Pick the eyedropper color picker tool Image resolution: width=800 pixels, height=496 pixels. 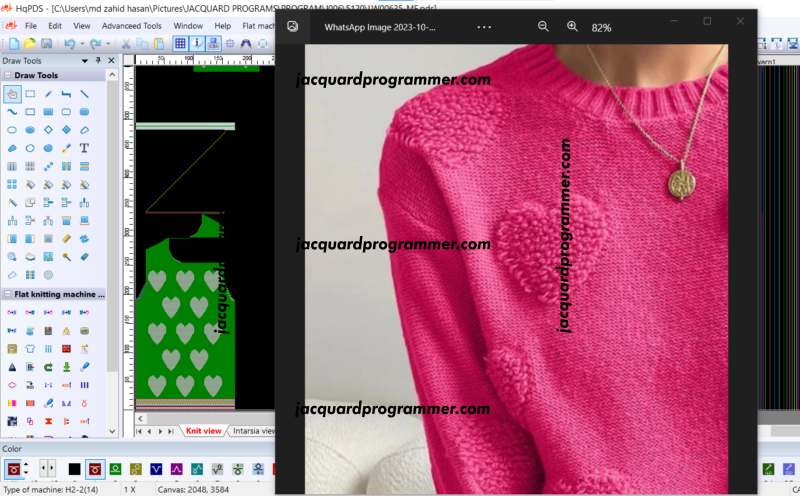click(66, 148)
